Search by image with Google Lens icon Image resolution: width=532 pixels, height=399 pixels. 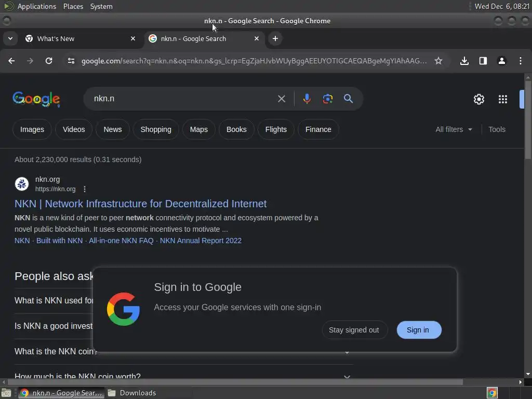(x=327, y=99)
